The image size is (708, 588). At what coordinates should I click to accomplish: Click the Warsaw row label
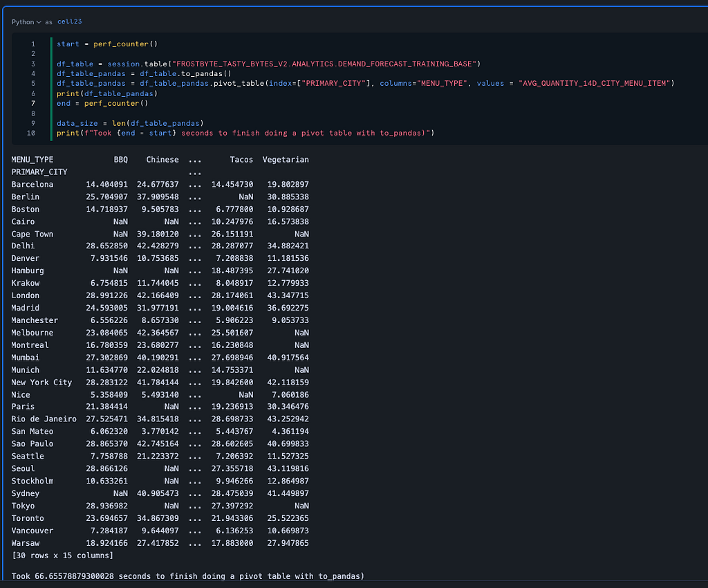point(26,543)
